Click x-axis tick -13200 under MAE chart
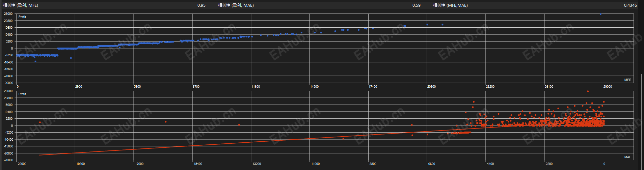This screenshot has width=644, height=170. 256,164
